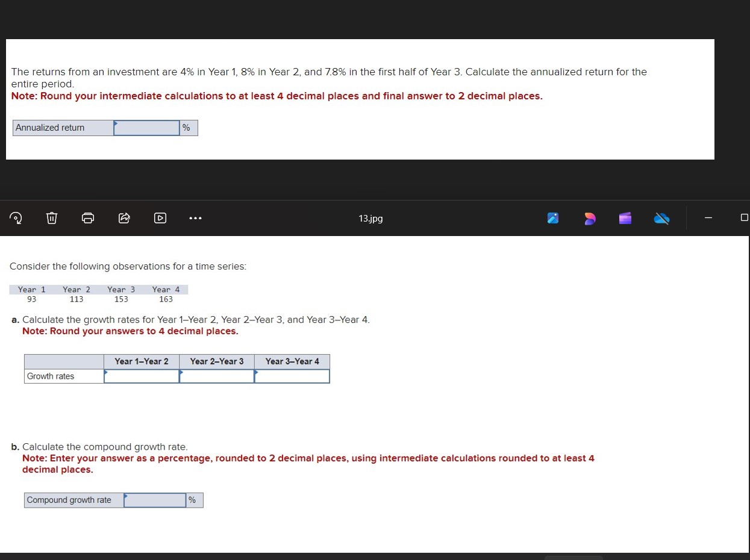Select the Year 3–Year 4 growth rate field
Image resolution: width=750 pixels, height=560 pixels.
coord(292,376)
